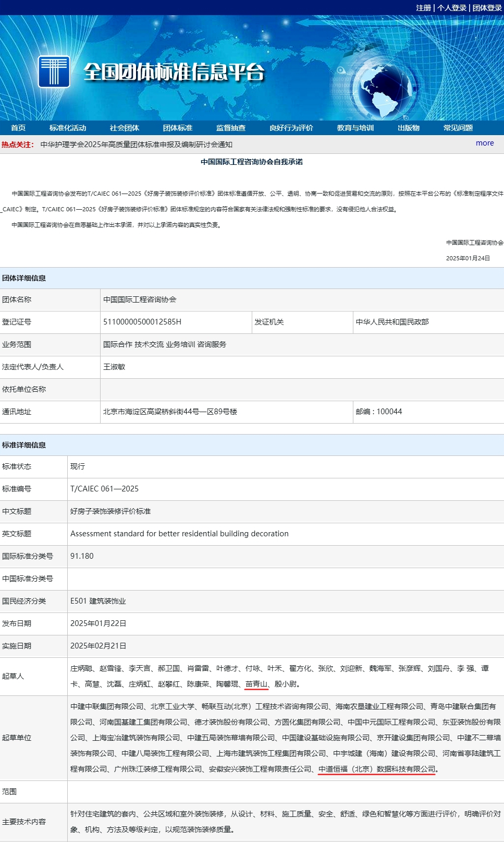Viewport: 504px width, 842px height.
Task: Click the 全国团体标准信息平台 banner title
Action: click(174, 72)
